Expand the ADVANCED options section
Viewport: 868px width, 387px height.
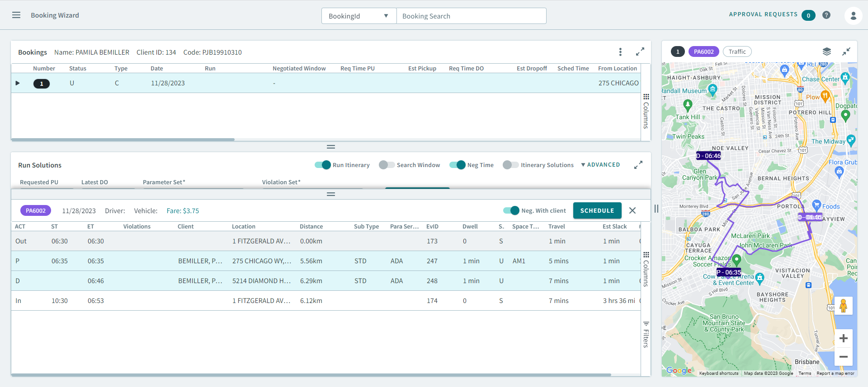[x=600, y=165]
